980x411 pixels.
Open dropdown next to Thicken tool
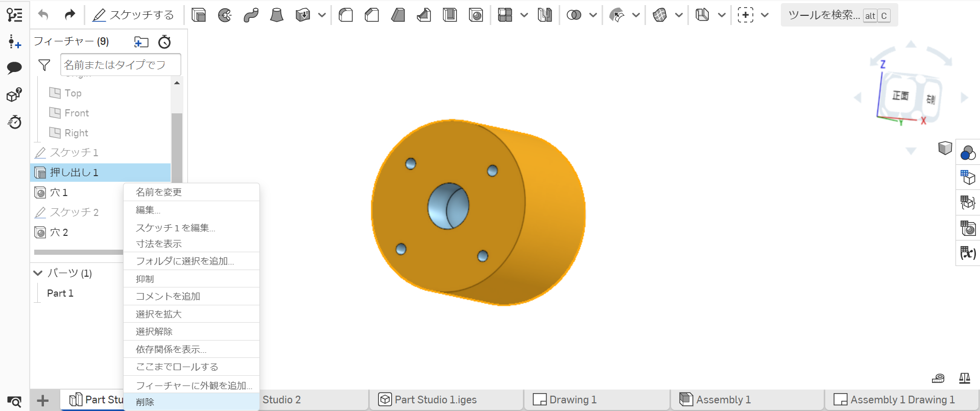tap(322, 15)
